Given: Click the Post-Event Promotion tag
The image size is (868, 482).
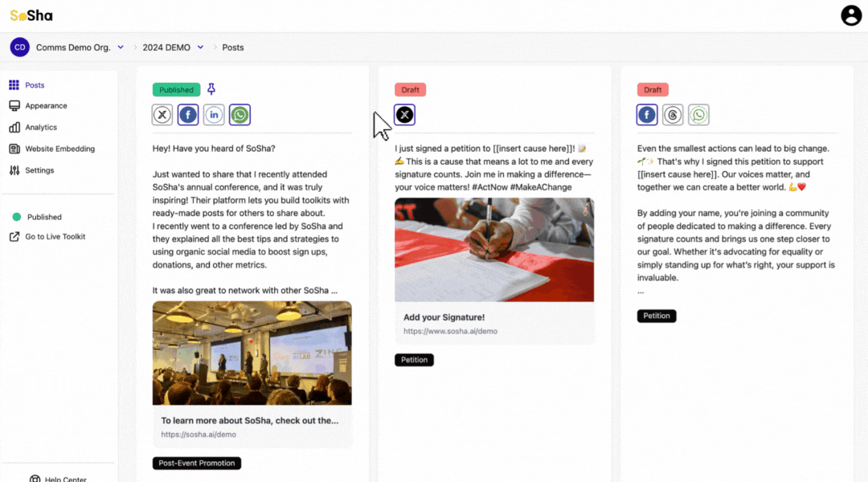Looking at the screenshot, I should tap(197, 464).
